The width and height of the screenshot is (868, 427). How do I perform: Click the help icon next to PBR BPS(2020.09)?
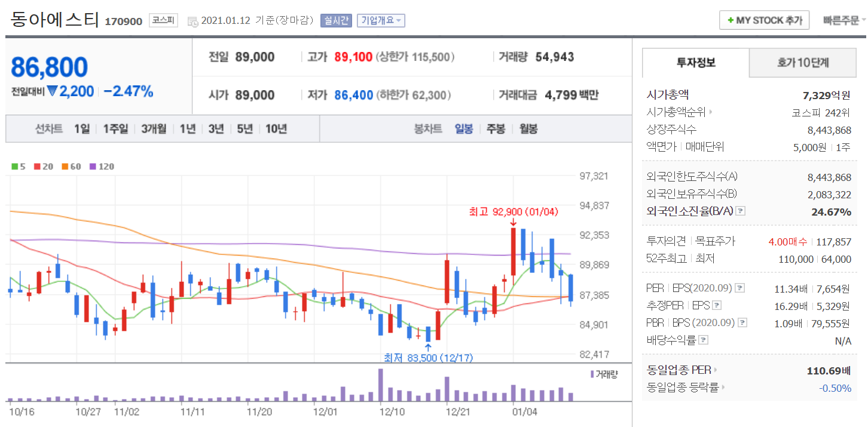[742, 323]
